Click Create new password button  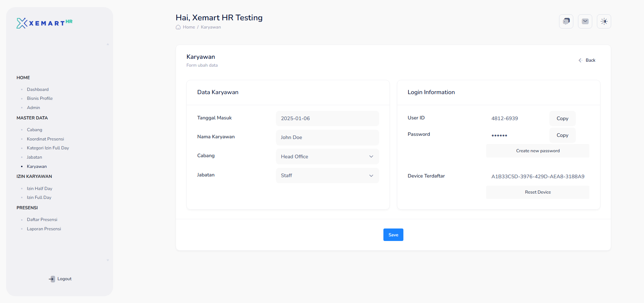click(537, 151)
